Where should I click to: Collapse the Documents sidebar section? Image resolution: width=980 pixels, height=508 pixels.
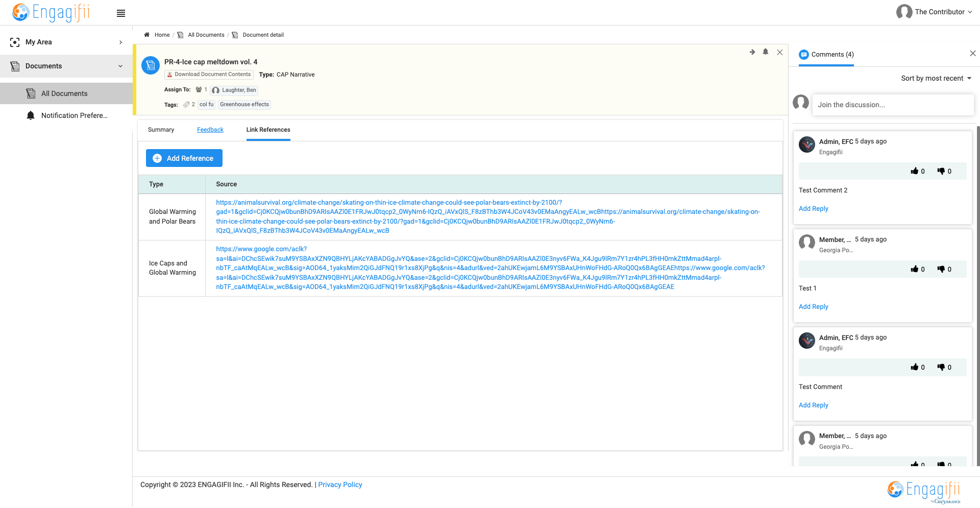[66, 66]
